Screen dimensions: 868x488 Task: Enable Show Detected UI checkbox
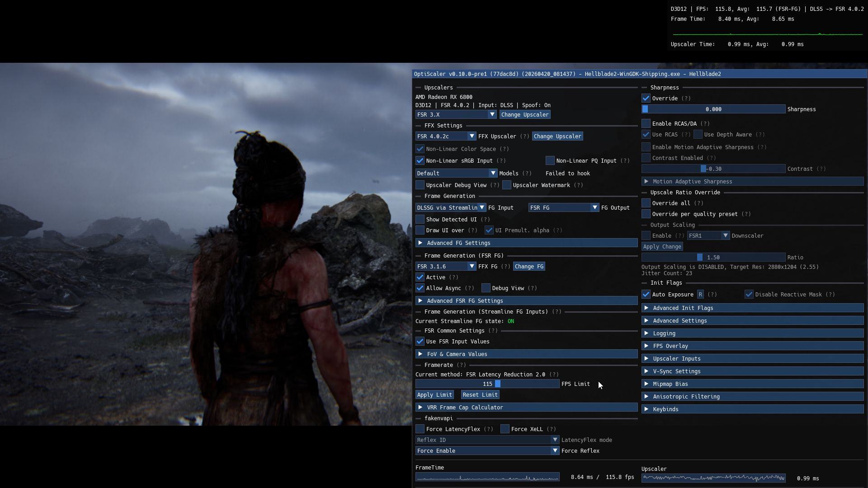point(420,220)
